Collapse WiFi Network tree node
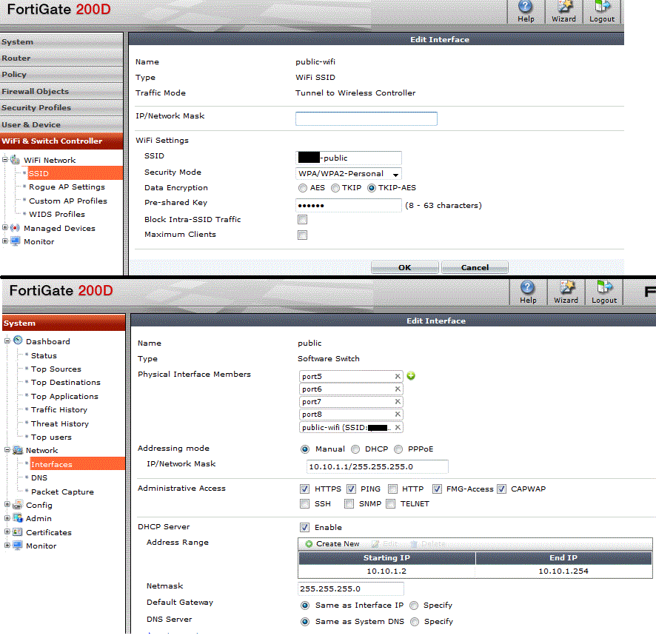Image resolution: width=656 pixels, height=644 pixels. pos(5,159)
